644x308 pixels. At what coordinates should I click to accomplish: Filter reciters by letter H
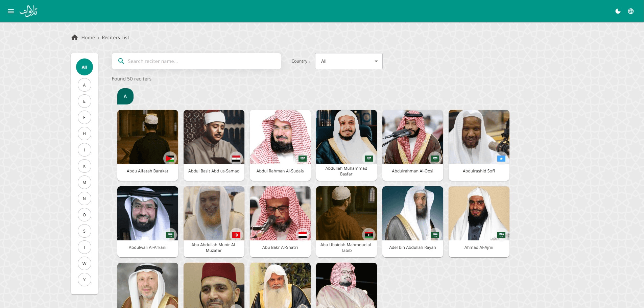[85, 134]
